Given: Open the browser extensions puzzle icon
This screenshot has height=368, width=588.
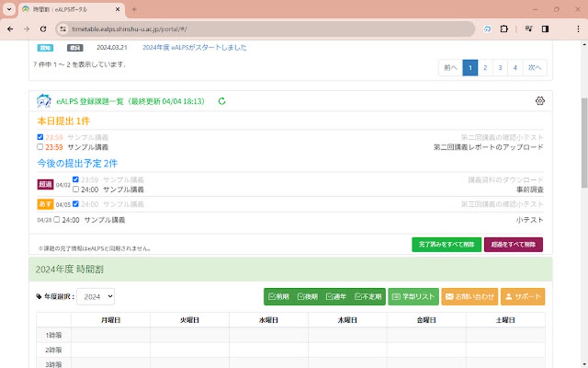Looking at the screenshot, I should [504, 29].
